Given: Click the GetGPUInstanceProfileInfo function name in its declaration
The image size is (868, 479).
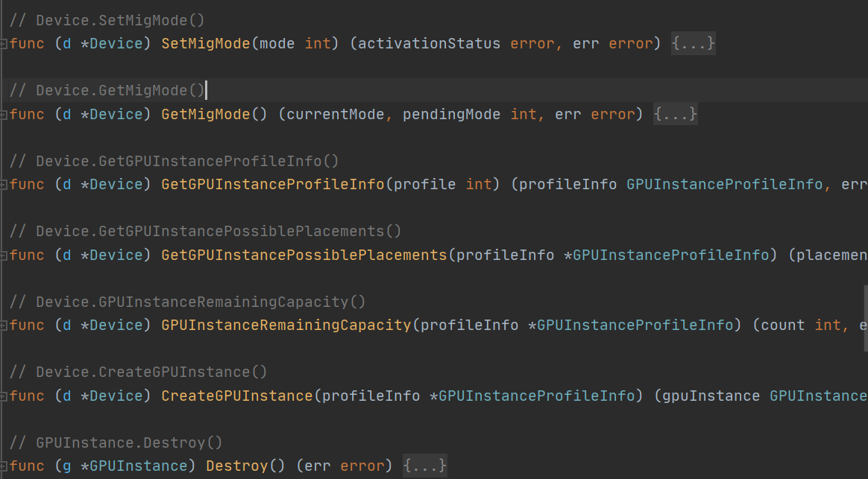Looking at the screenshot, I should click(273, 184).
